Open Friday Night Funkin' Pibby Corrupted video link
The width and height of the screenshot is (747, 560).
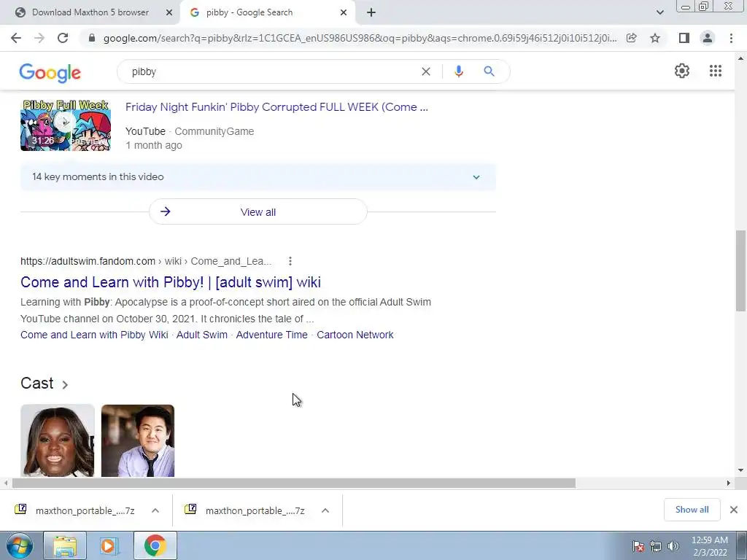pos(276,107)
